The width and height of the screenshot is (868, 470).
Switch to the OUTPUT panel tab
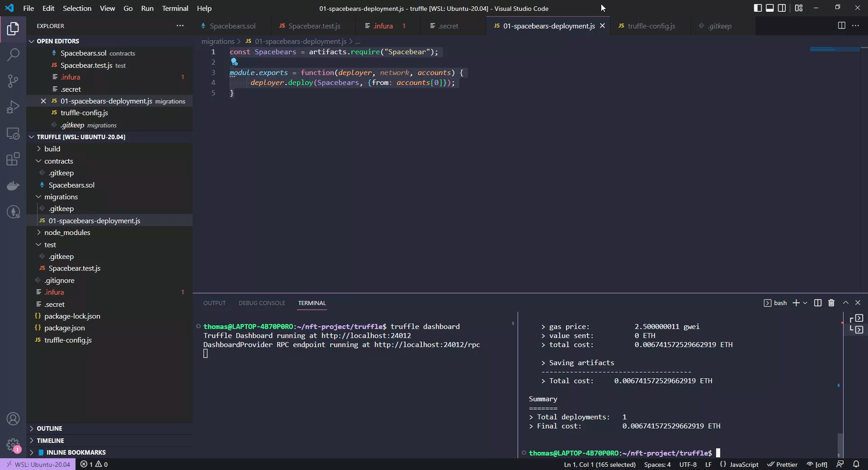pos(214,303)
